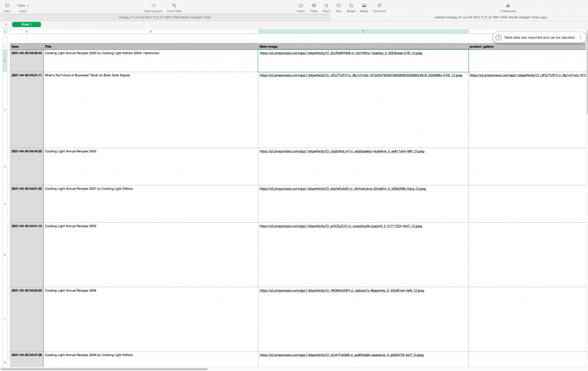Switch to the Untitled listings copy tab

pos(490,17)
